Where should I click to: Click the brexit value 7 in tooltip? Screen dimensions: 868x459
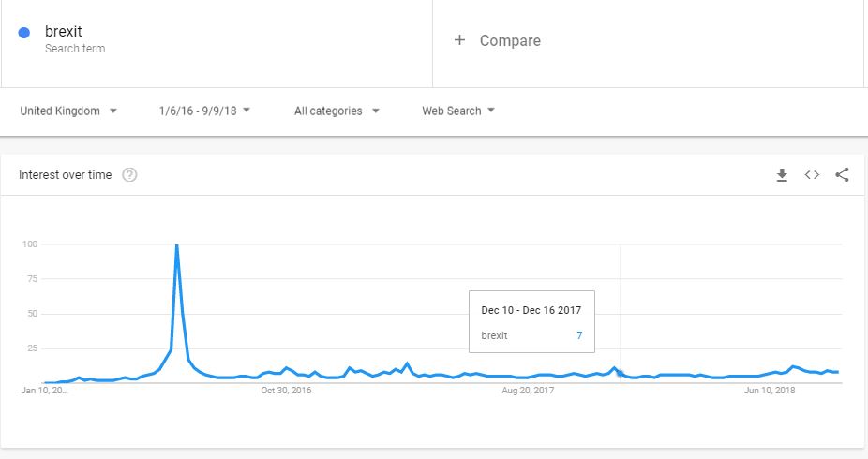pos(579,335)
